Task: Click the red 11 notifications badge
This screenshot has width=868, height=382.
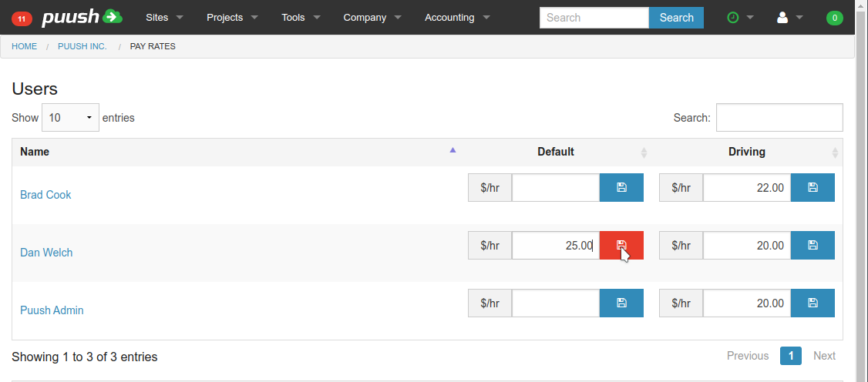Action: tap(22, 18)
